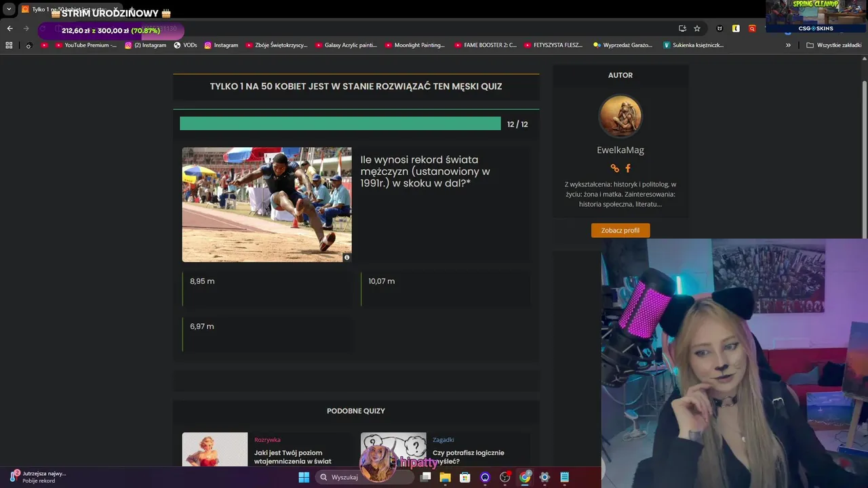Screen dimensions: 868x488
Task: Go back using the browser back arrow
Action: [9, 28]
